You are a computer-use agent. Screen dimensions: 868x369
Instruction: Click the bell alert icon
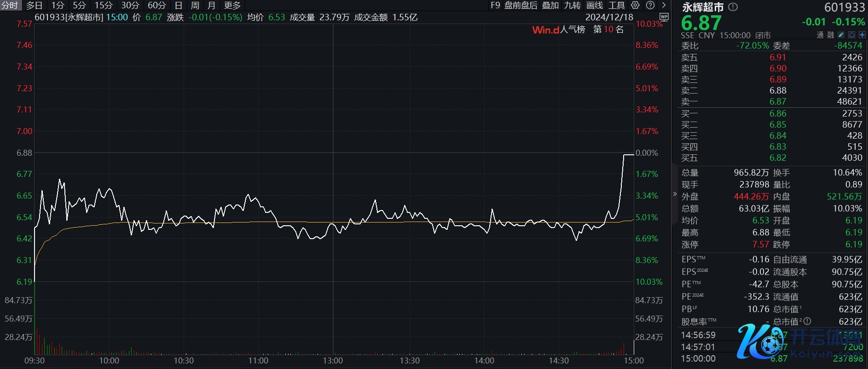tap(851, 35)
